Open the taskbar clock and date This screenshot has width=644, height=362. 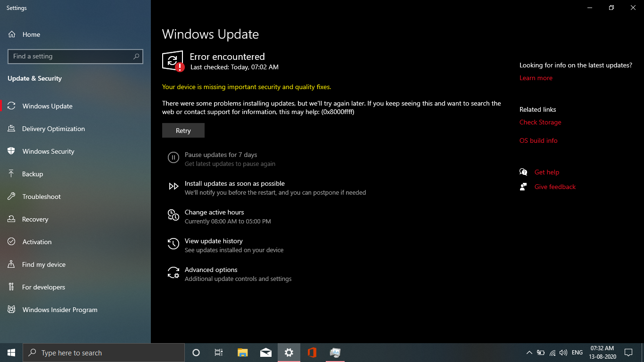coord(602,353)
